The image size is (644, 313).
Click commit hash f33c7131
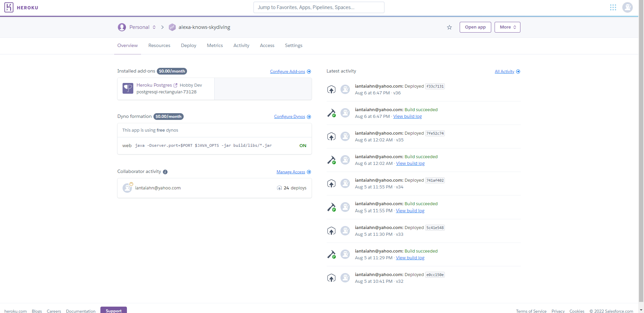pos(435,86)
